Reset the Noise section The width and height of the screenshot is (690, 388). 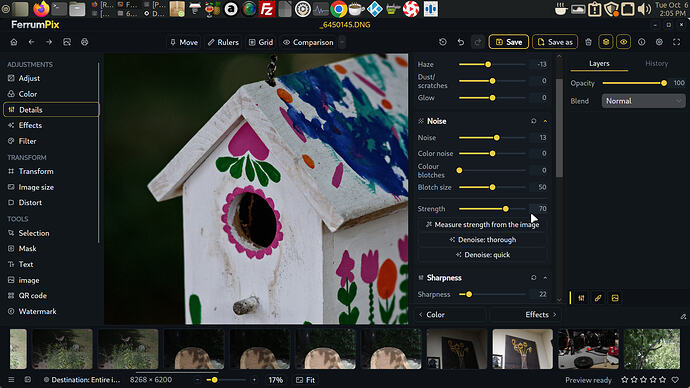pyautogui.click(x=534, y=121)
